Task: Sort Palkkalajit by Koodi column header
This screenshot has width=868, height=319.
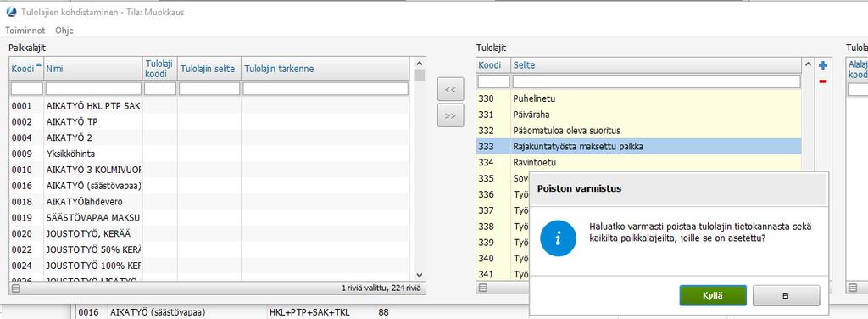Action: (26, 69)
